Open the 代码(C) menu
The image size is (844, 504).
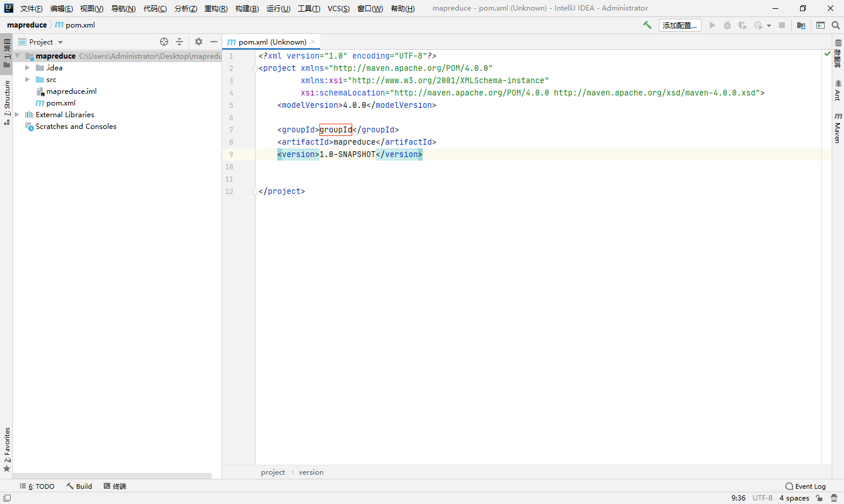point(155,8)
